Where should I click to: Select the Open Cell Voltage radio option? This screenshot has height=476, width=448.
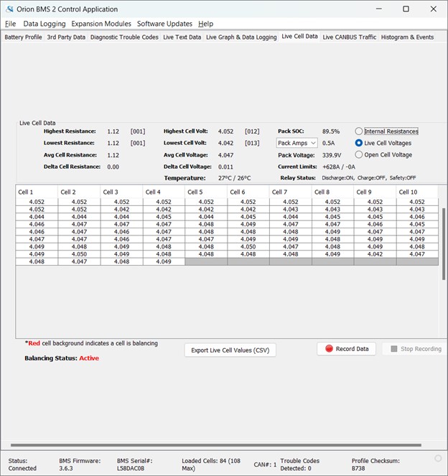point(359,154)
